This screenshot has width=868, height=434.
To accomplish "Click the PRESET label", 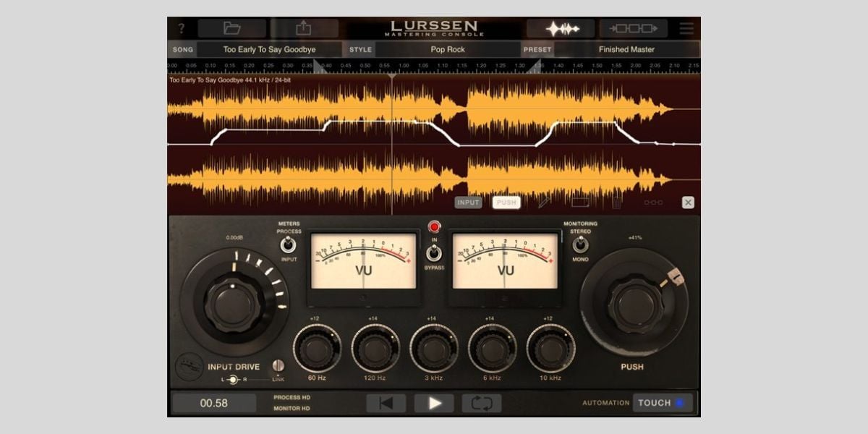I will (x=538, y=50).
